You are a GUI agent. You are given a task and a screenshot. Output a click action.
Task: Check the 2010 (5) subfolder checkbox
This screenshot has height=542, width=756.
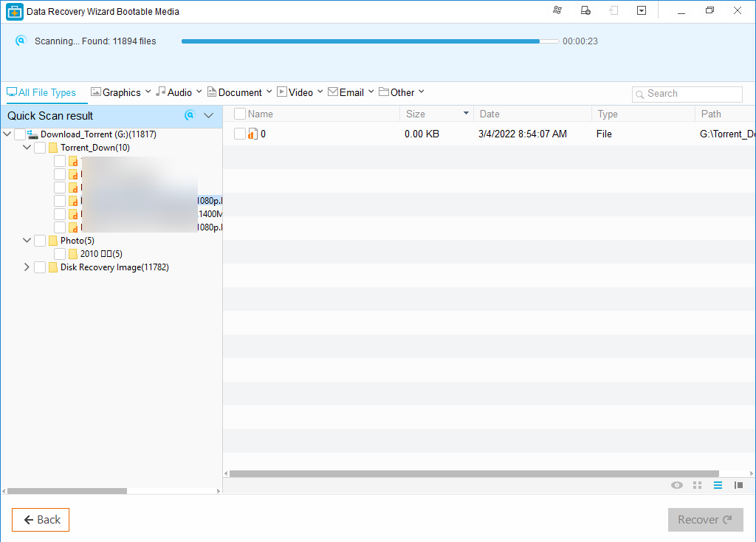point(60,253)
